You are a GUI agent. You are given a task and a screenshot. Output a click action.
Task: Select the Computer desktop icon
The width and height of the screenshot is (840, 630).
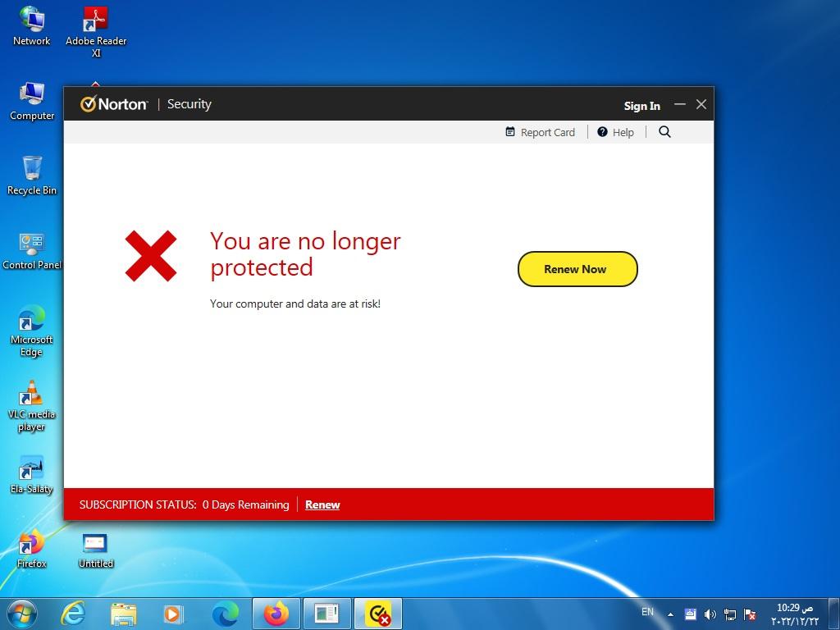pos(32,101)
